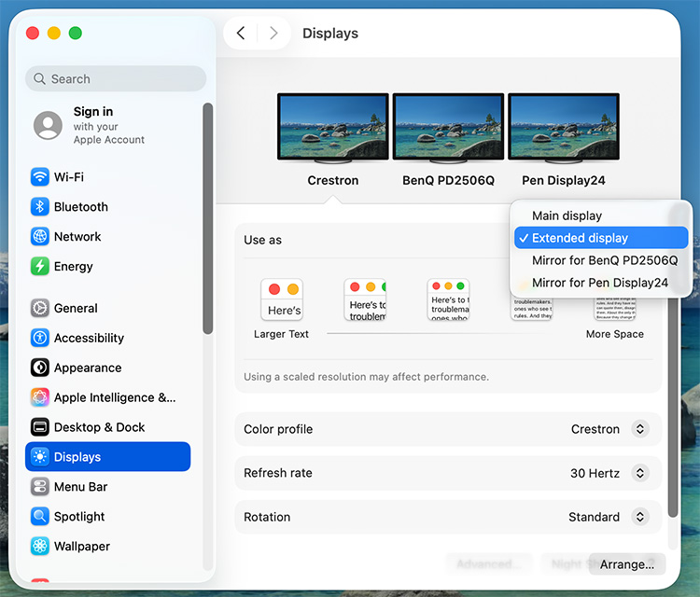The height and width of the screenshot is (597, 700).
Task: Click the Appearance icon
Action: coord(40,368)
